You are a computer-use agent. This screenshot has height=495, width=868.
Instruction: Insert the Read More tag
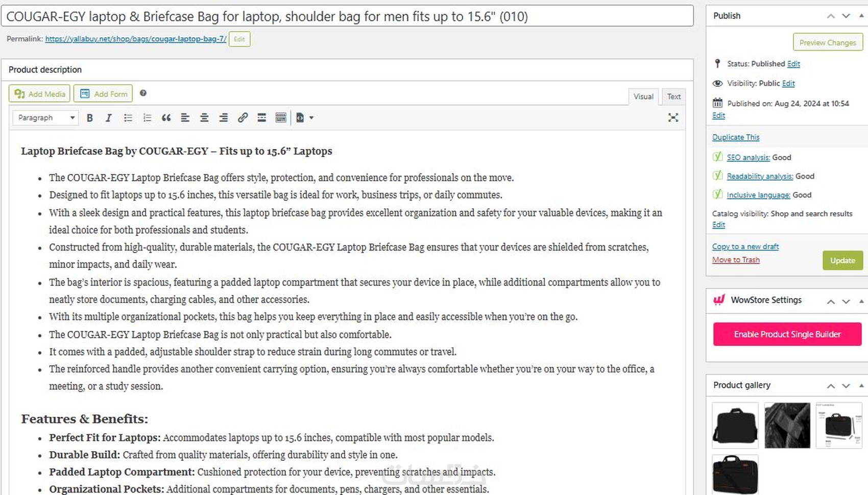[262, 118]
